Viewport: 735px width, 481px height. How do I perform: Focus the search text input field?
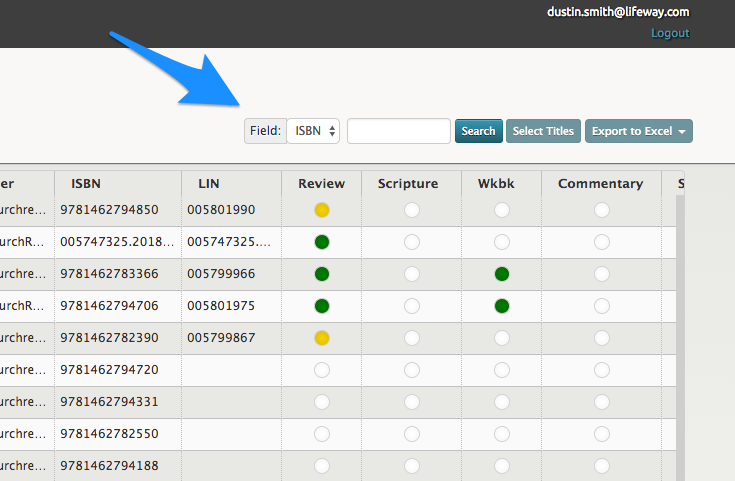point(399,131)
